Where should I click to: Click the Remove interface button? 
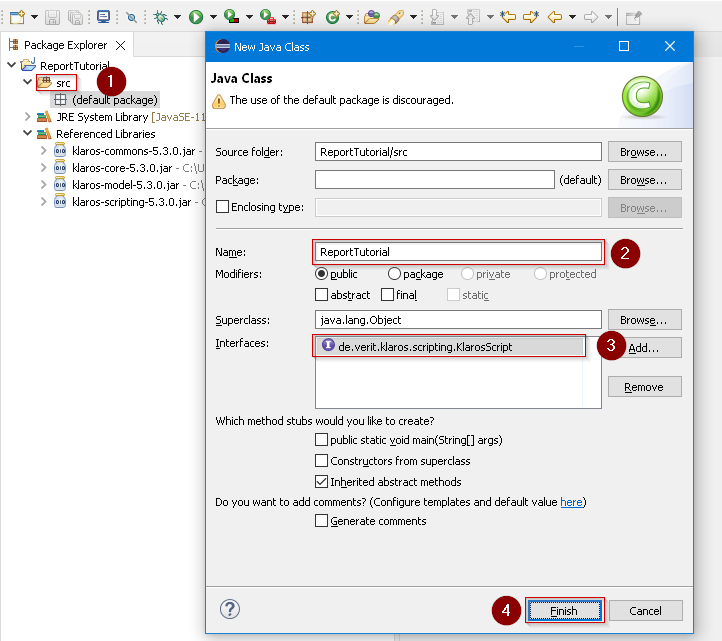point(644,387)
